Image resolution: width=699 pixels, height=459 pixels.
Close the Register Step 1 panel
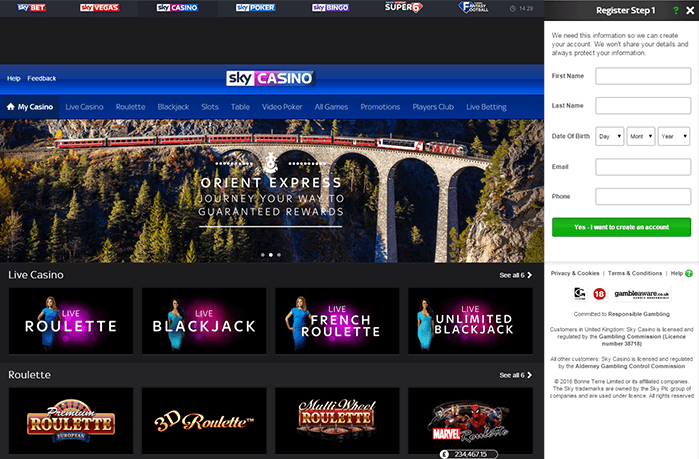[x=690, y=10]
